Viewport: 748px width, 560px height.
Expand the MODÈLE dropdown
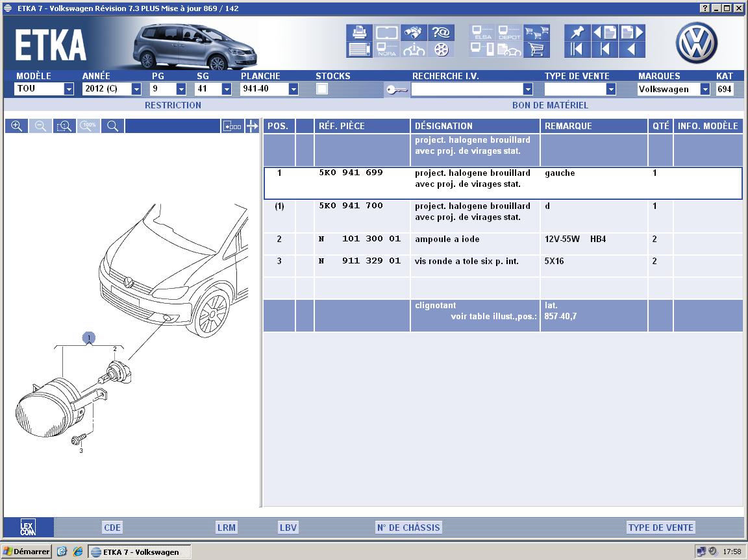pos(69,90)
